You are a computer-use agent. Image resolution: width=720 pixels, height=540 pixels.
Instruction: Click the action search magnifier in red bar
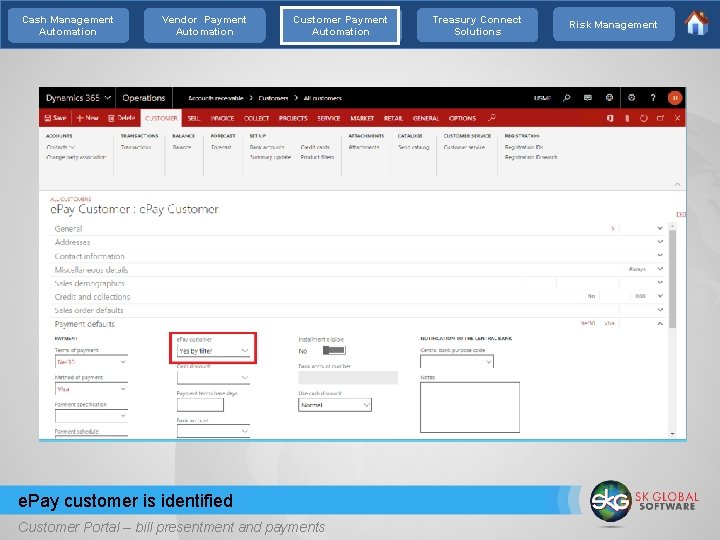(x=491, y=118)
